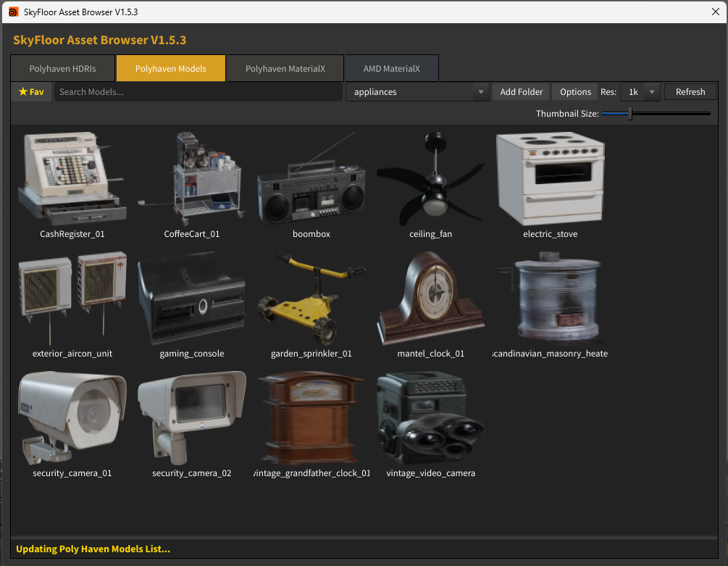Open the appliances category dropdown
The width and height of the screenshot is (728, 566).
[x=417, y=92]
